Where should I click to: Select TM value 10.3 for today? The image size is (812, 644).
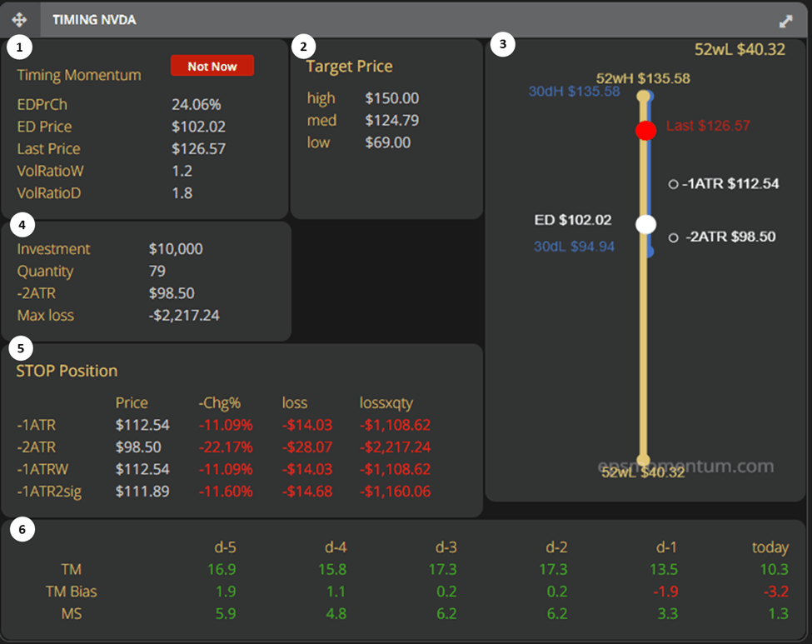[x=775, y=569]
